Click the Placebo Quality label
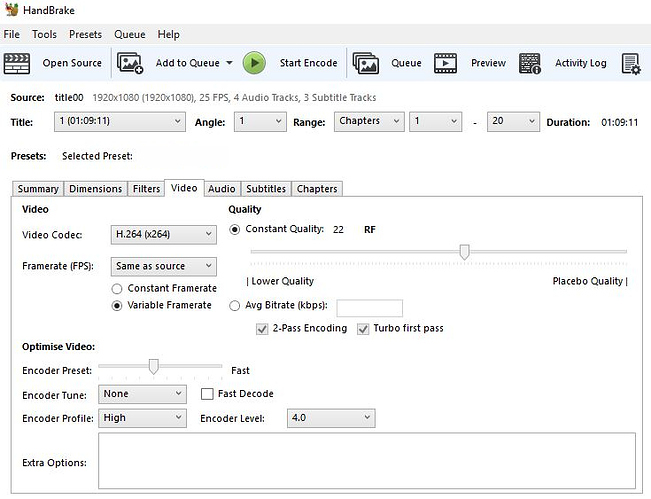 (x=587, y=281)
